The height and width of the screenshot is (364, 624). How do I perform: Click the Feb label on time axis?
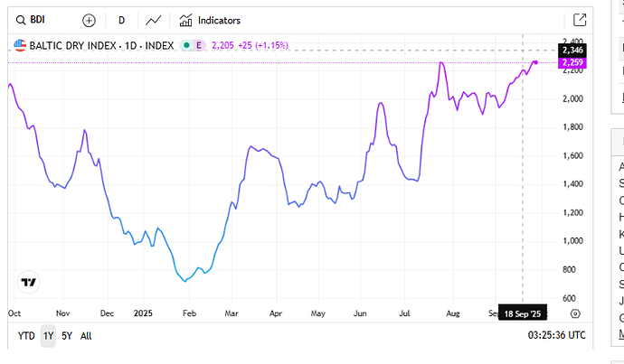(x=189, y=313)
